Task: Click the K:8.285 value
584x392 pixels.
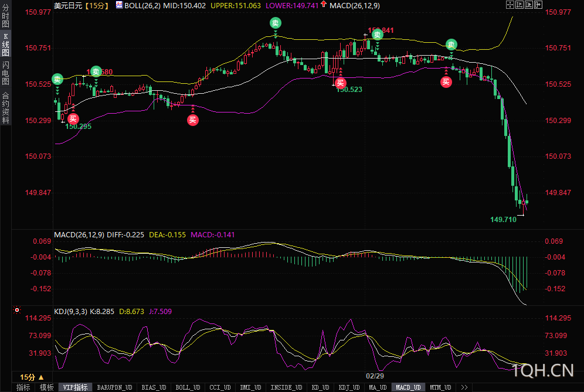Action: coord(102,312)
